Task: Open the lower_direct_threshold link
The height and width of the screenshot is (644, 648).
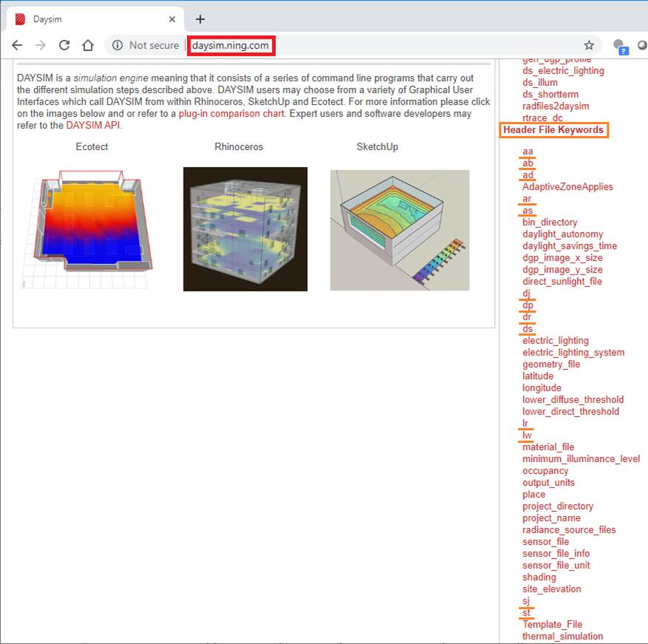Action: (x=570, y=411)
